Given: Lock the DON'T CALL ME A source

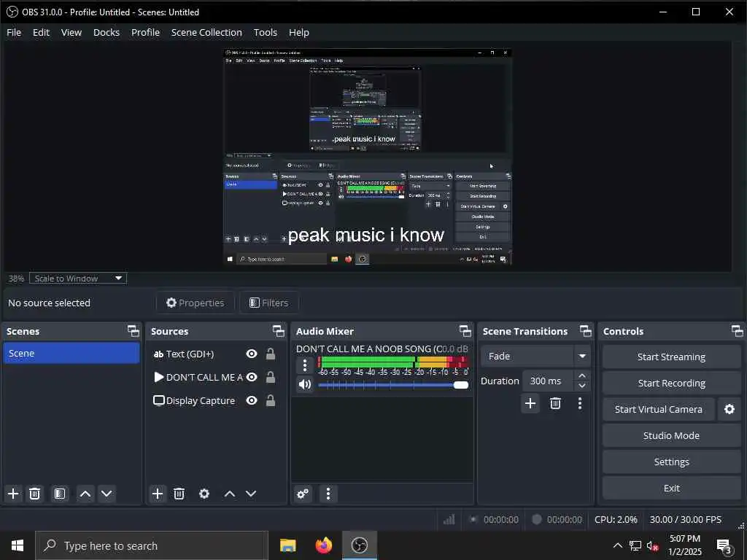Looking at the screenshot, I should (x=270, y=377).
